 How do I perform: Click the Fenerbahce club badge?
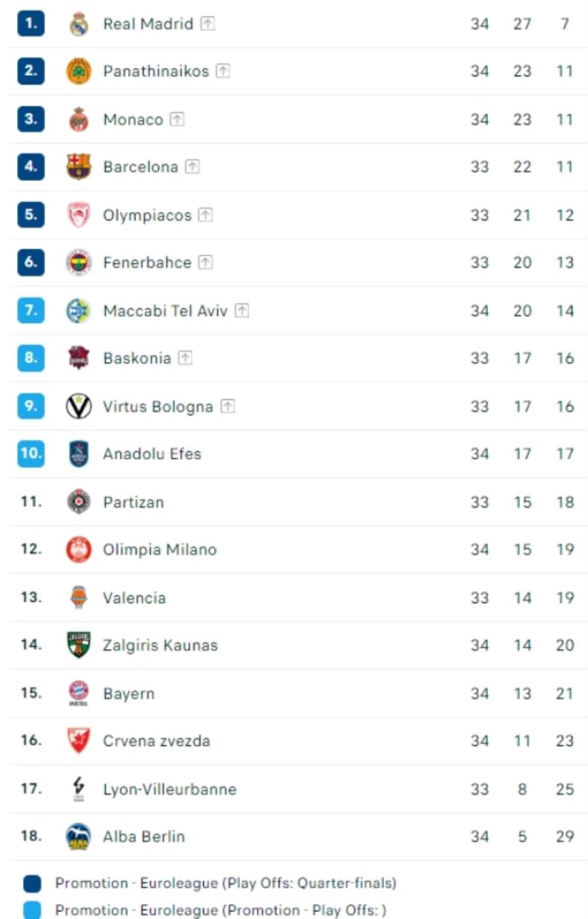pyautogui.click(x=79, y=263)
